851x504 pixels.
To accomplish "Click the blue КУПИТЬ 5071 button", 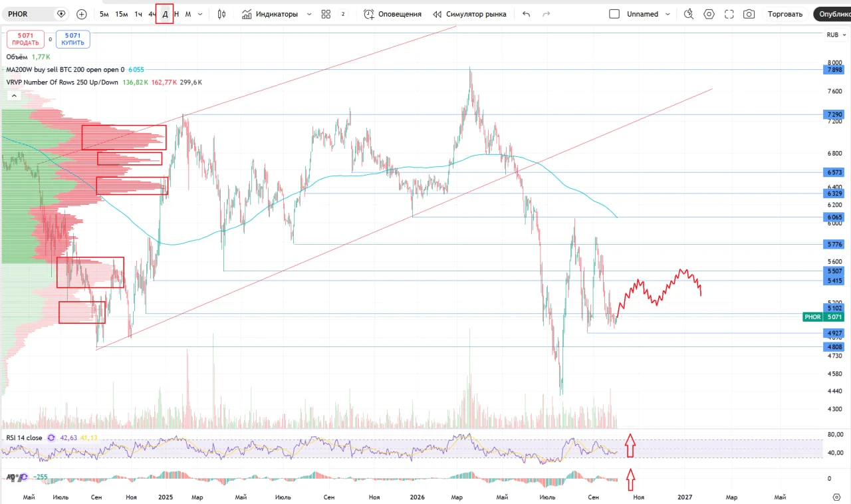I will [x=73, y=39].
